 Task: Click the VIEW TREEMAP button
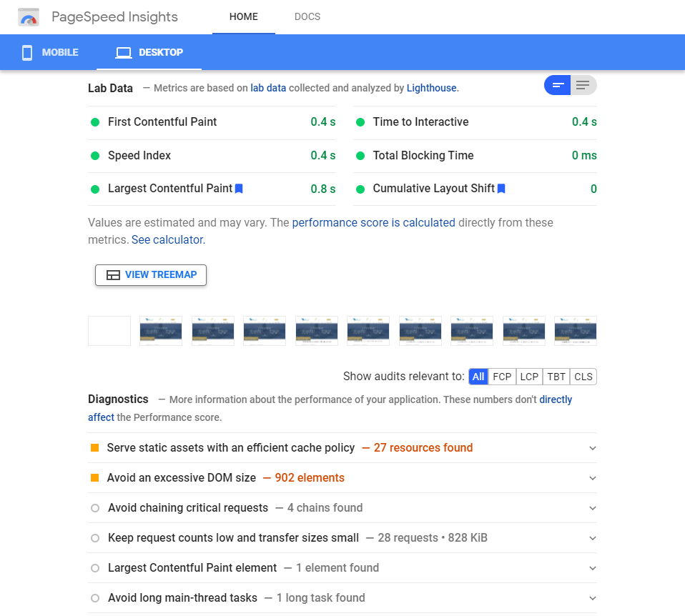(151, 275)
